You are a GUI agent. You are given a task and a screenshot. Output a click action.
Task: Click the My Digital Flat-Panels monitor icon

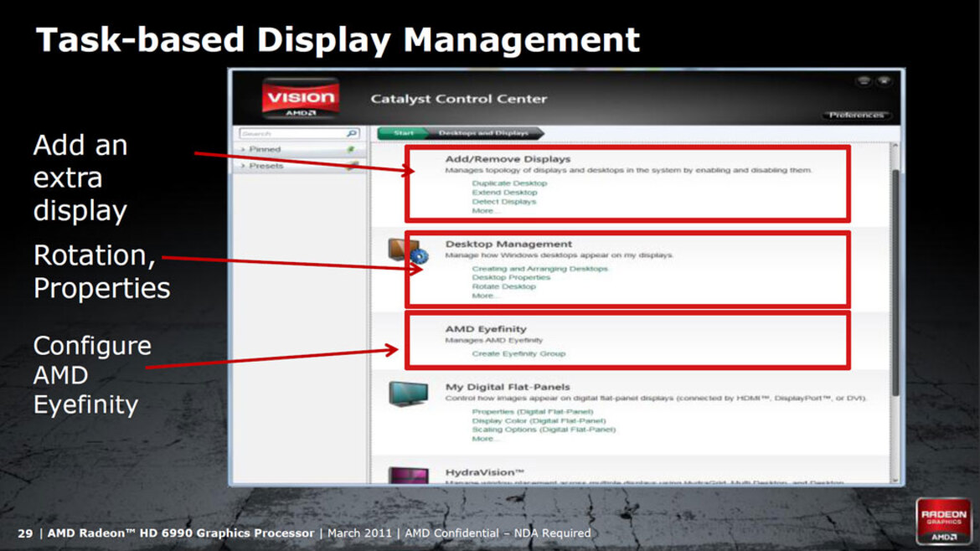click(408, 394)
